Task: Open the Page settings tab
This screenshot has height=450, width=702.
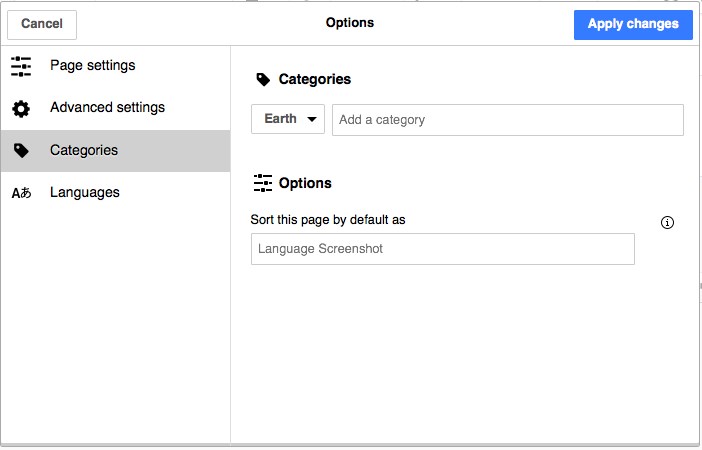Action: (x=92, y=66)
